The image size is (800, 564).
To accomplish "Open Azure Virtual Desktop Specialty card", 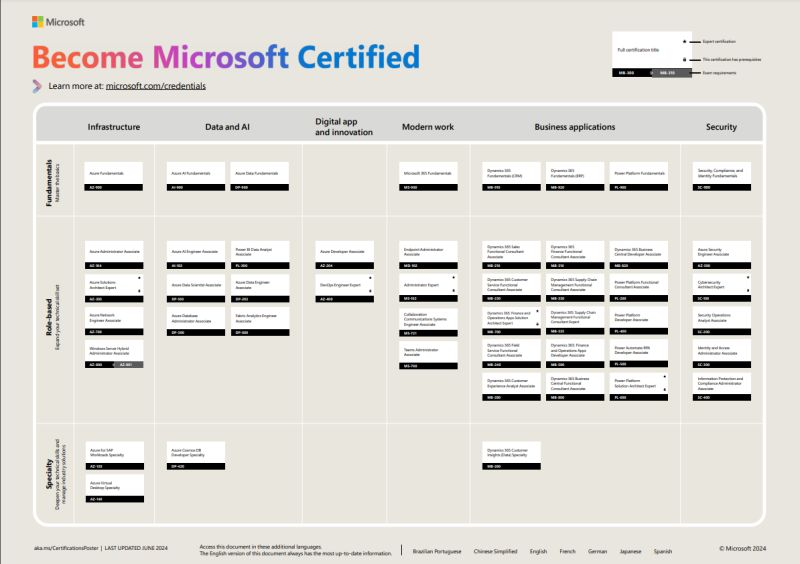I will click(114, 488).
